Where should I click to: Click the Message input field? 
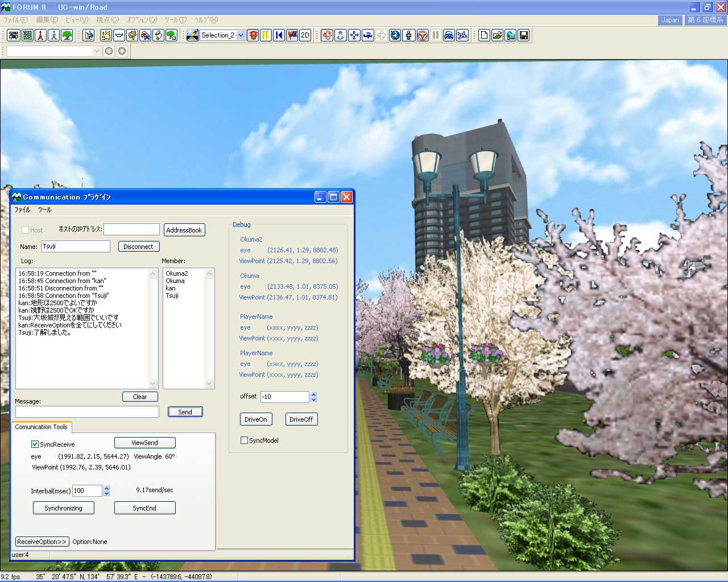point(87,412)
